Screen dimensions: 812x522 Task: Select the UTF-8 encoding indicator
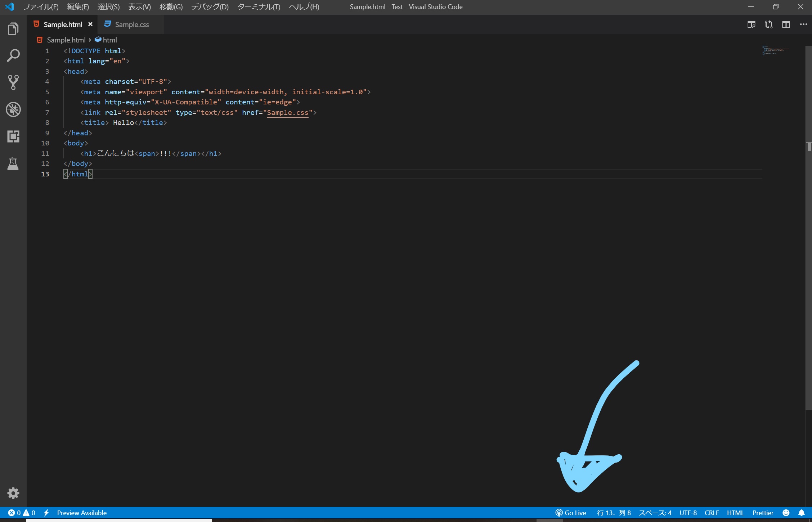tap(688, 513)
